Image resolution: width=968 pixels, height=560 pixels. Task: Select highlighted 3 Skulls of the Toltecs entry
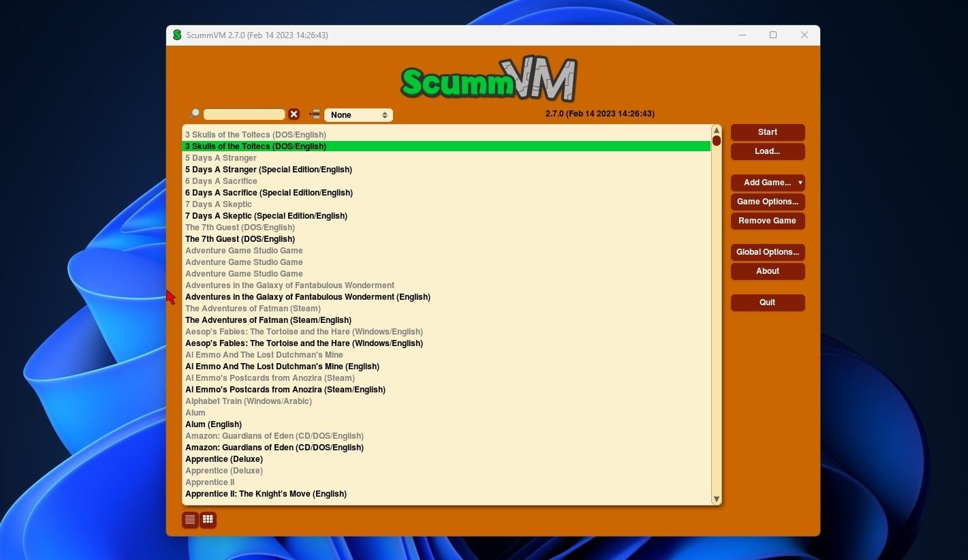click(446, 146)
